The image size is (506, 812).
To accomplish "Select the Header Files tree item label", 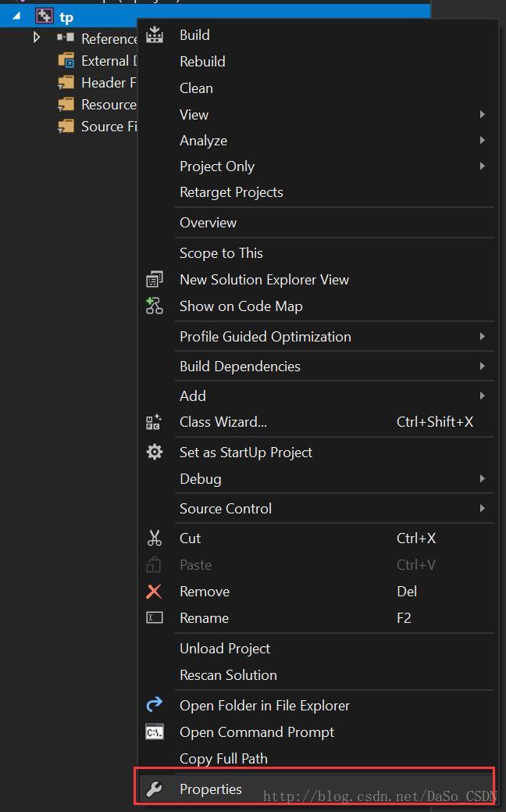I will [109, 82].
